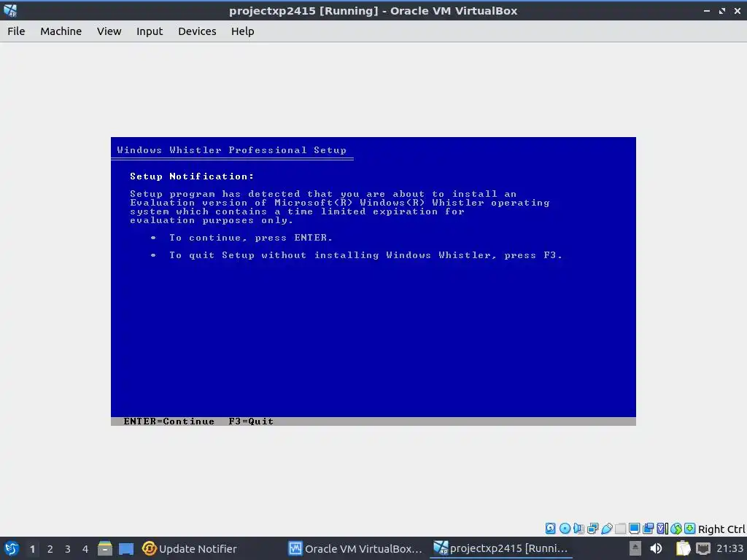
Task: Click the mouse integration status icon
Action: (676, 528)
